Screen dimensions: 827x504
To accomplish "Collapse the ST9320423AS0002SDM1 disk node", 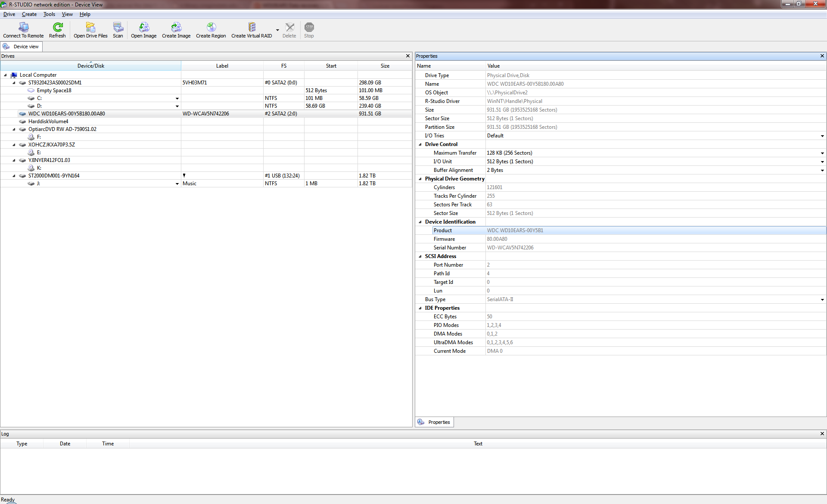I will point(14,83).
